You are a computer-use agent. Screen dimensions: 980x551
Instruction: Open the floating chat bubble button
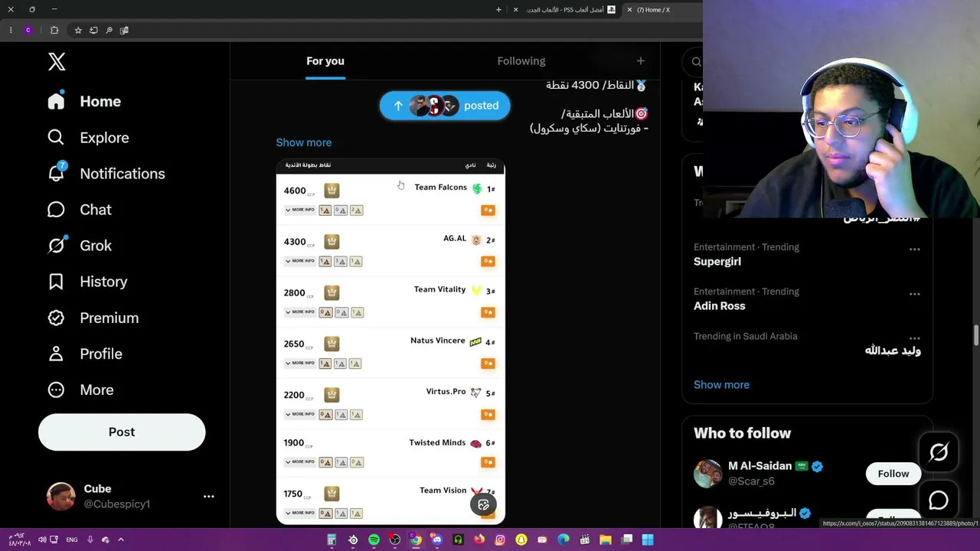[939, 500]
